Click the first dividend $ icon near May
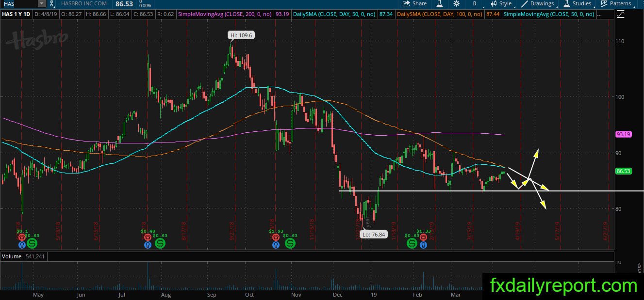 [32, 243]
